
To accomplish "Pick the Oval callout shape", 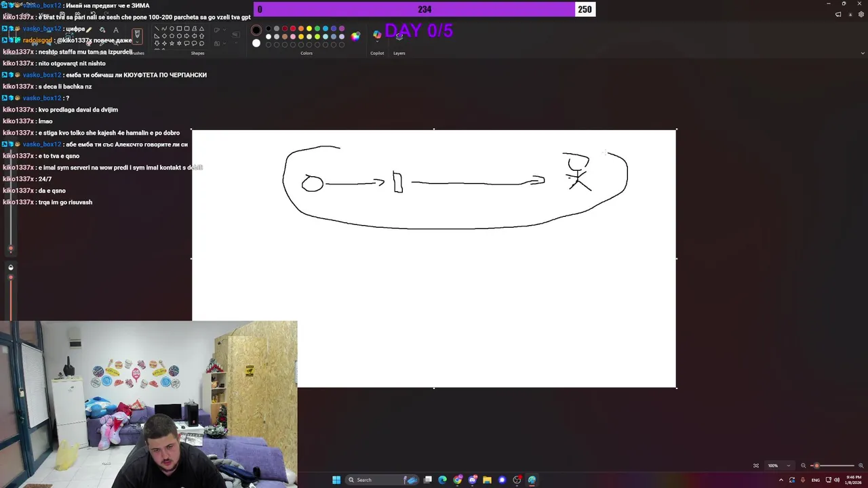I will tap(194, 43).
